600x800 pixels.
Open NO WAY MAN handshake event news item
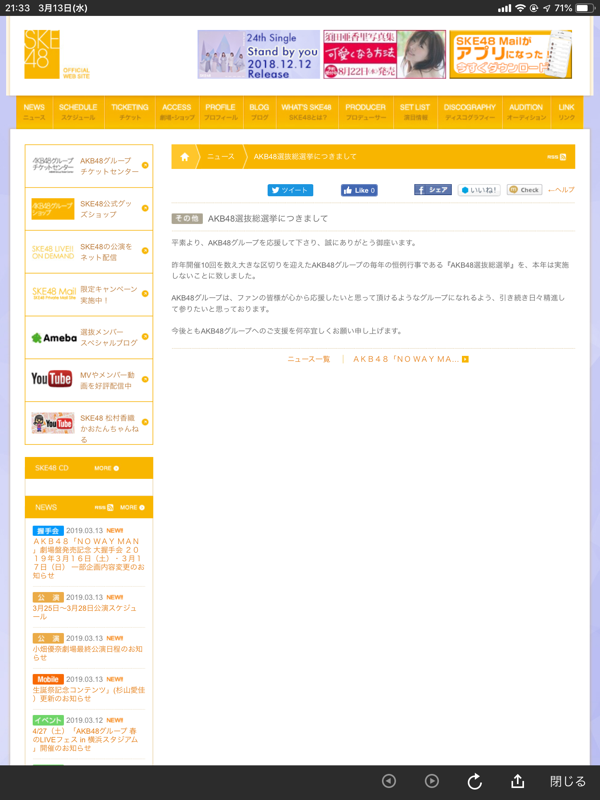88,558
